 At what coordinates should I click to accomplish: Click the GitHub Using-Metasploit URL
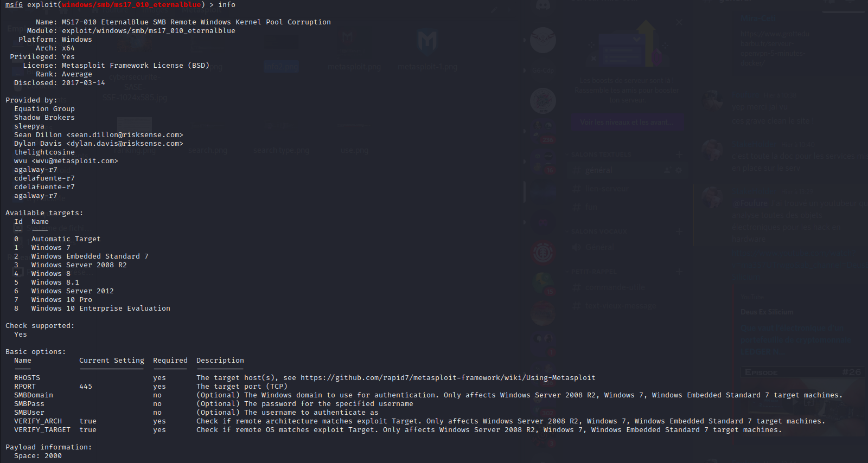tap(448, 378)
